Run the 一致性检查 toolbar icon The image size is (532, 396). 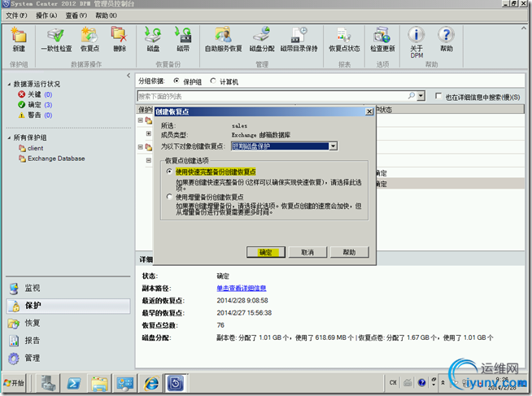[x=56, y=40]
